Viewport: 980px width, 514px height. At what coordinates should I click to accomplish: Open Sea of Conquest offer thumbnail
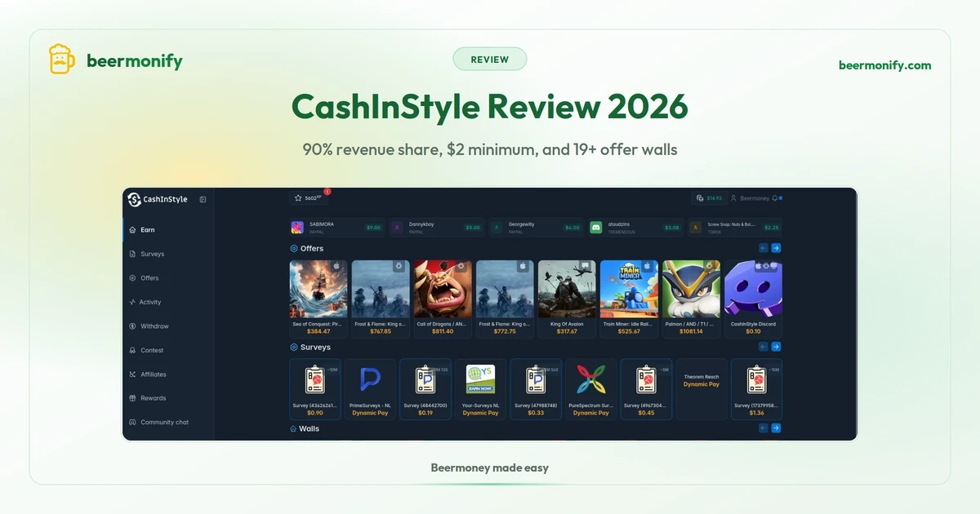pyautogui.click(x=318, y=289)
